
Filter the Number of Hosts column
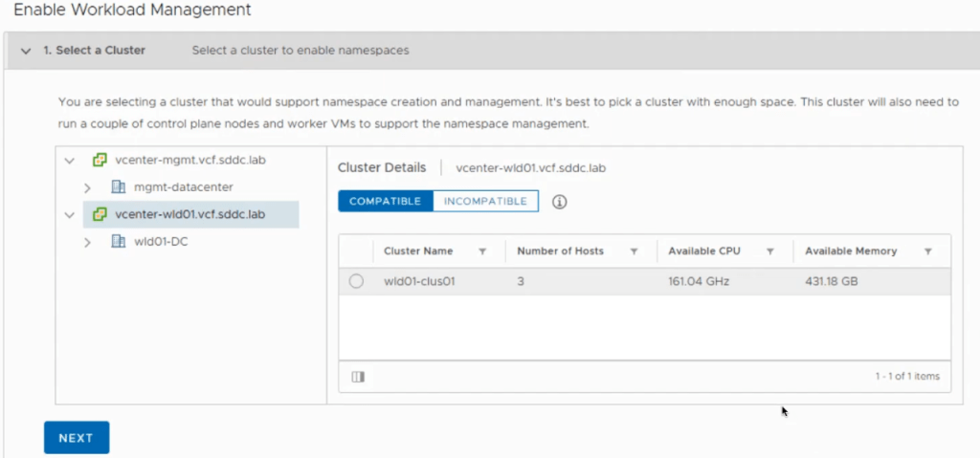click(x=634, y=251)
